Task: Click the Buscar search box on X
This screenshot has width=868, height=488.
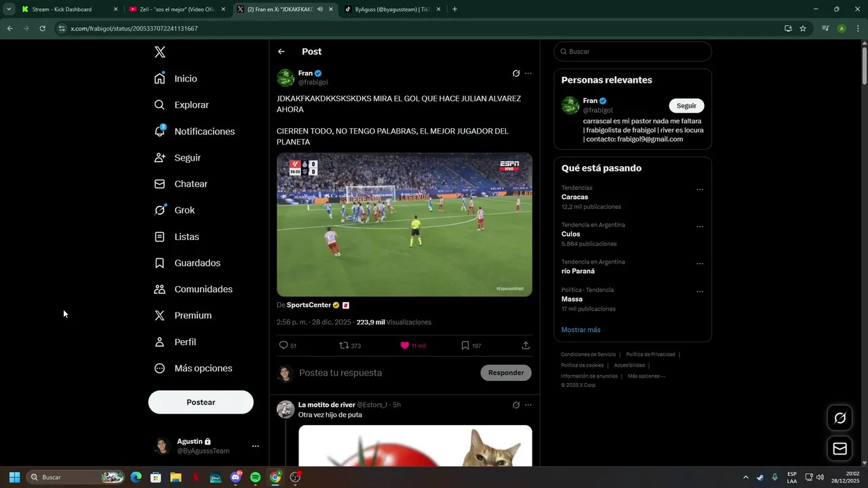Action: (x=633, y=52)
